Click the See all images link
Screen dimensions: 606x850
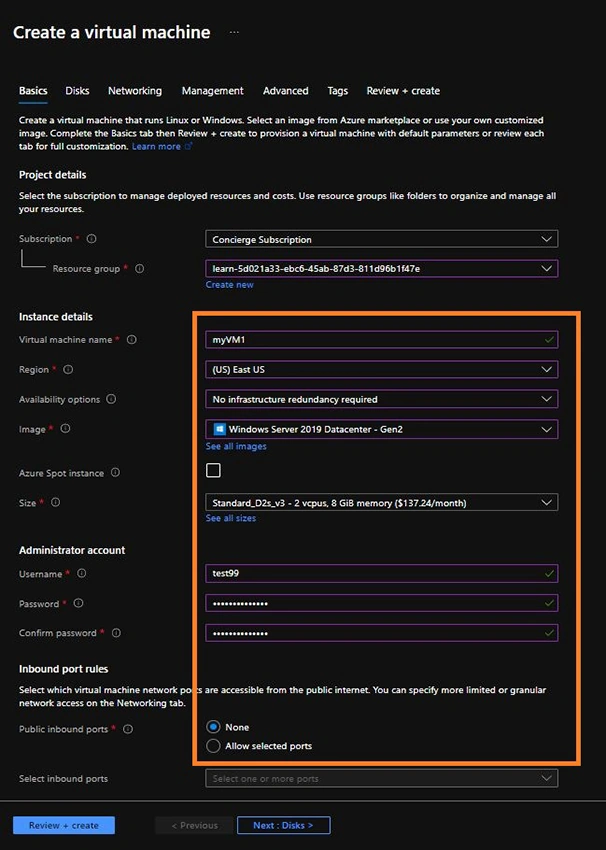pos(236,446)
